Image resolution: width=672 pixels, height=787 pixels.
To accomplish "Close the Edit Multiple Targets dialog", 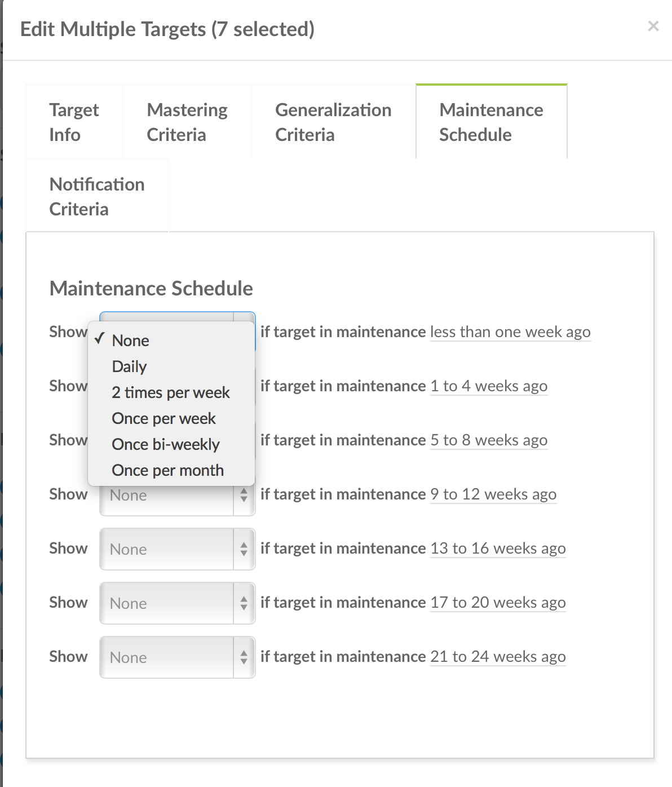I will (x=653, y=26).
